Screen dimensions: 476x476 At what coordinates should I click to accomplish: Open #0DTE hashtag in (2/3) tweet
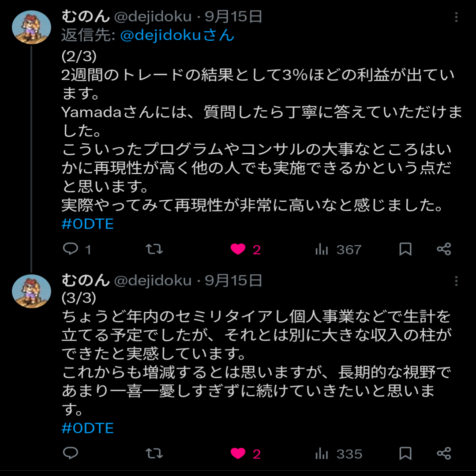88,224
